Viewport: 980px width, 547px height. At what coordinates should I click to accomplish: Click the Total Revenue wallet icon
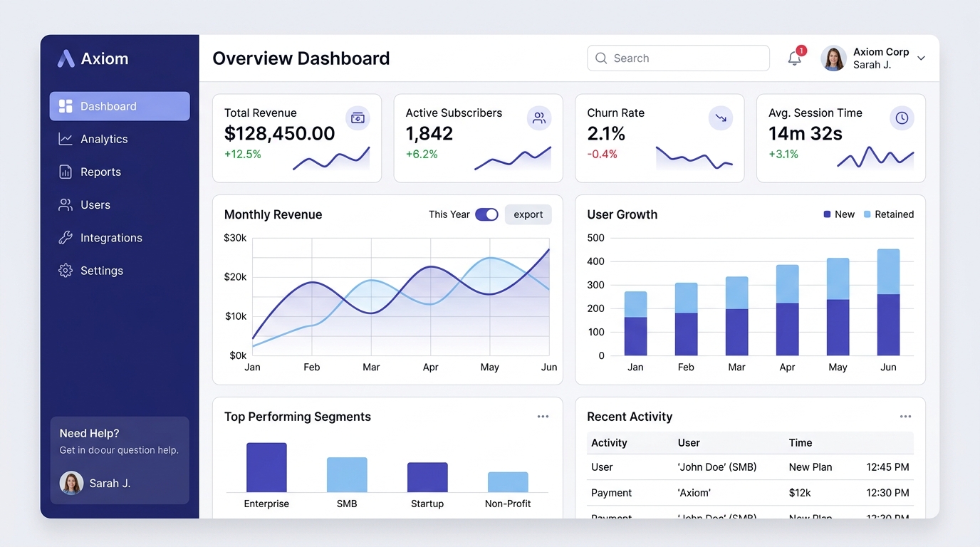(x=358, y=118)
